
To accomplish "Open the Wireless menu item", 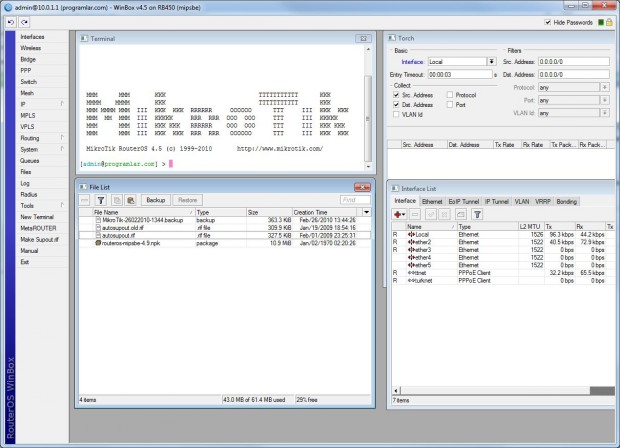I will coord(31,48).
